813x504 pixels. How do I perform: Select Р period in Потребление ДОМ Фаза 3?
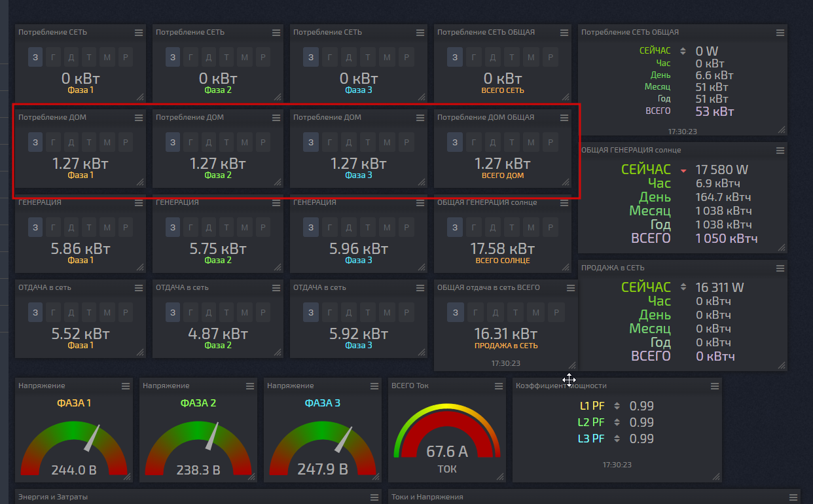pos(399,142)
